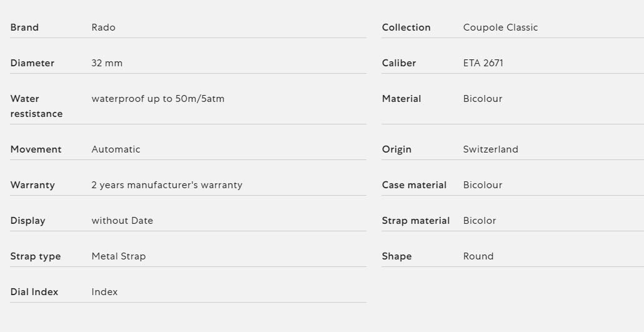Click the Rado brand value

pyautogui.click(x=103, y=28)
